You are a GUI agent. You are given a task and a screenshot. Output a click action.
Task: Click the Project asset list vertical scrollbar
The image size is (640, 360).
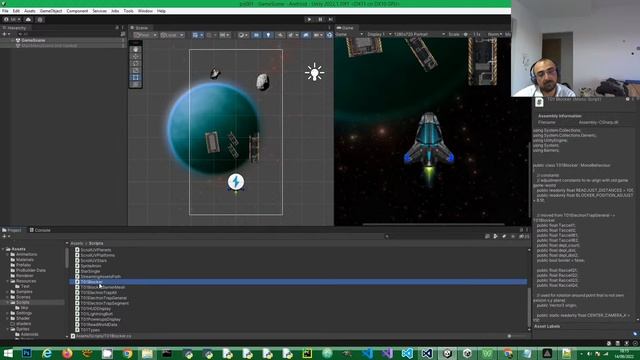point(529,308)
